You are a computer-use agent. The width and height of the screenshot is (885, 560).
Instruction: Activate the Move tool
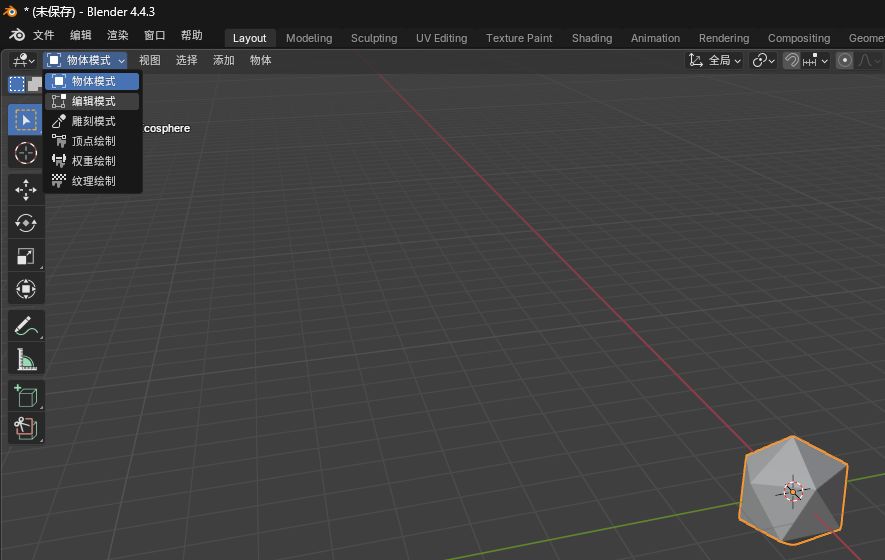click(26, 190)
